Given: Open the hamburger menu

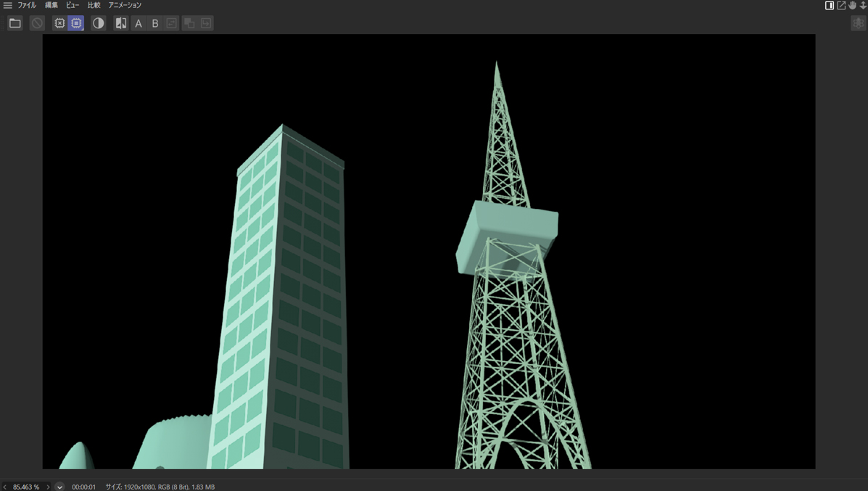Looking at the screenshot, I should (7, 5).
